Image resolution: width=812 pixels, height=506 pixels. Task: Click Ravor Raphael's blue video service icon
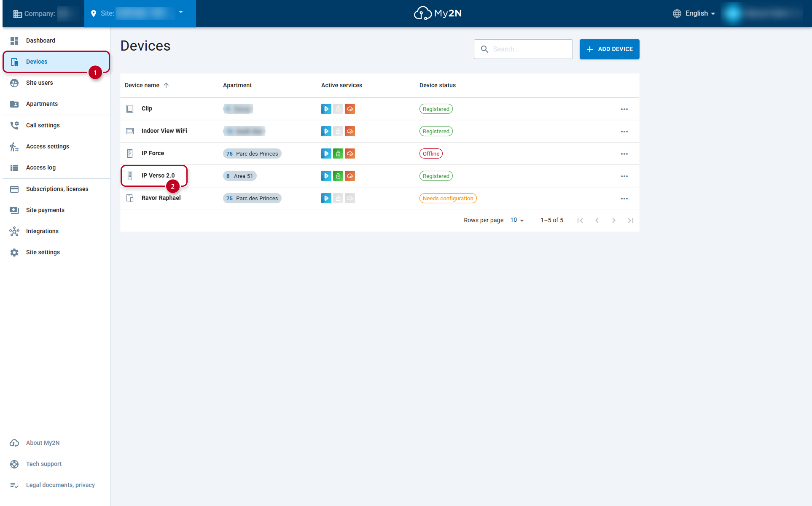[326, 198]
